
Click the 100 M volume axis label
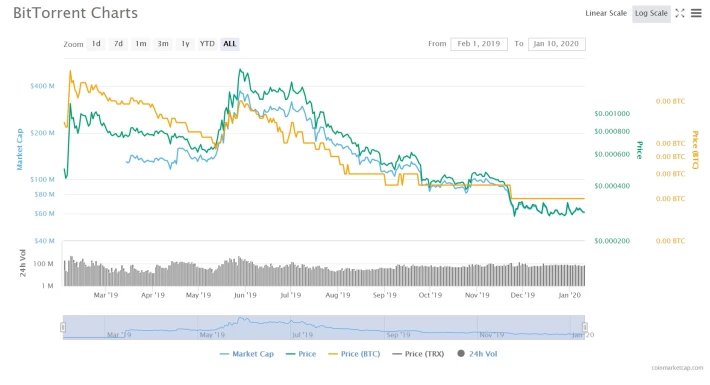(43, 264)
